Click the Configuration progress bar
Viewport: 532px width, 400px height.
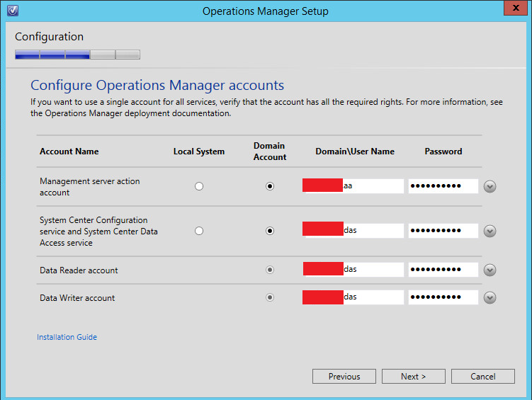coord(77,55)
